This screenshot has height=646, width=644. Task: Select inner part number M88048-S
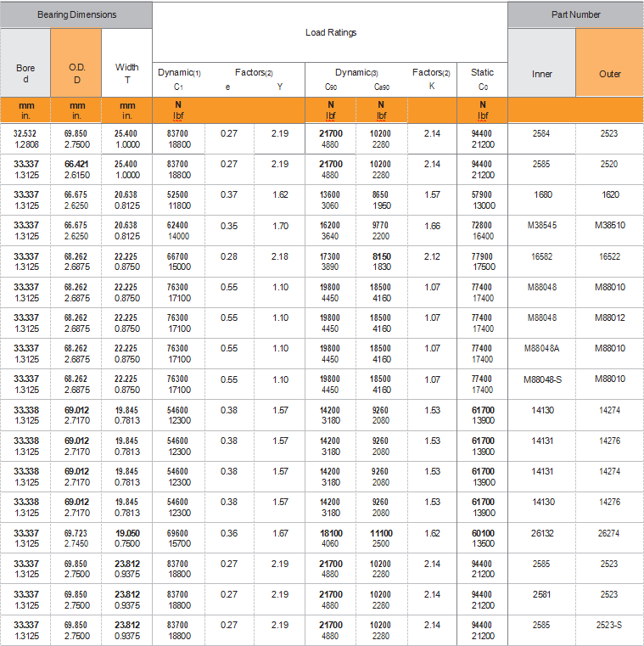click(x=541, y=379)
